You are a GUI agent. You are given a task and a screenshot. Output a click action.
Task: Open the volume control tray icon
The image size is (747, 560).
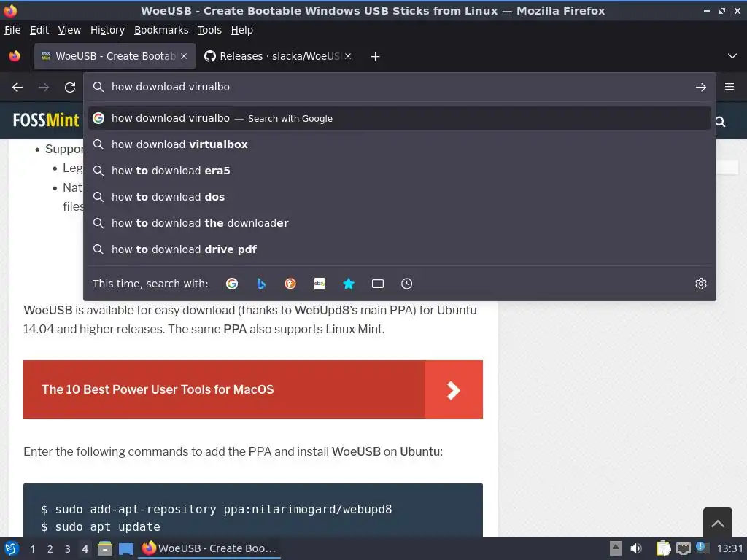636,548
